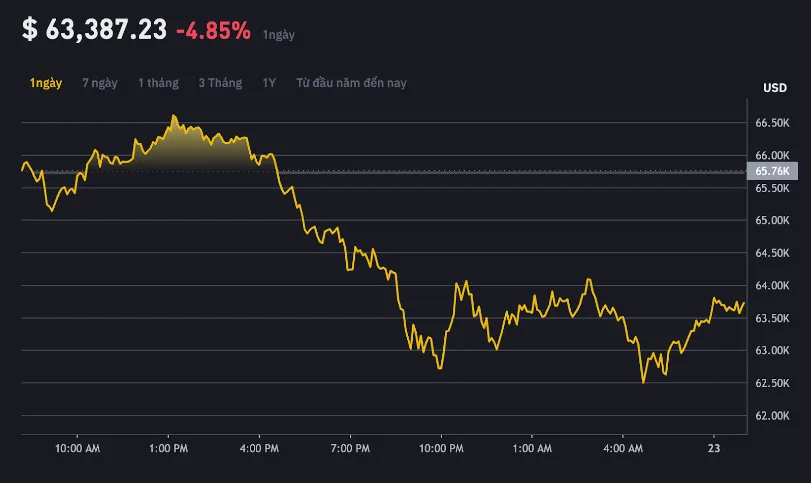
Task: Switch to the 1 tháng range tab
Action: click(158, 83)
